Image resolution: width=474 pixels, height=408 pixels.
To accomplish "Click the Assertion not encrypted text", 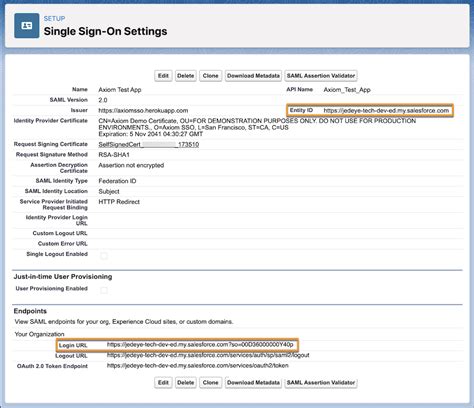I will 131,165.
